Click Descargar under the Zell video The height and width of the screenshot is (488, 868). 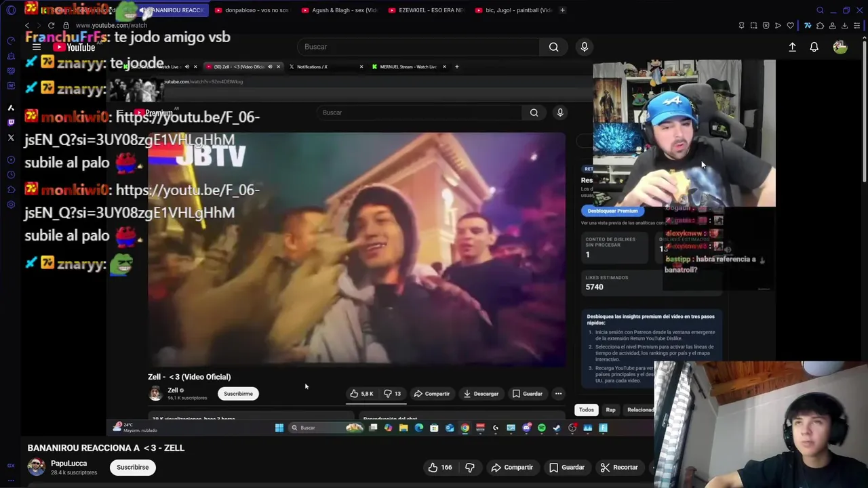481,394
